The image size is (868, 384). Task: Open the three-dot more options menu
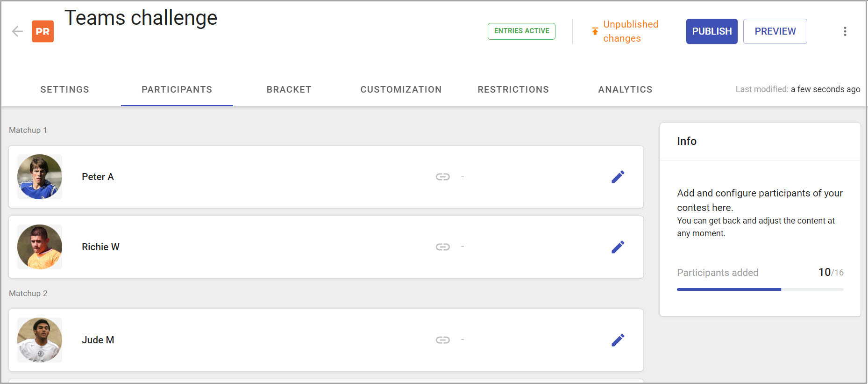coord(845,31)
